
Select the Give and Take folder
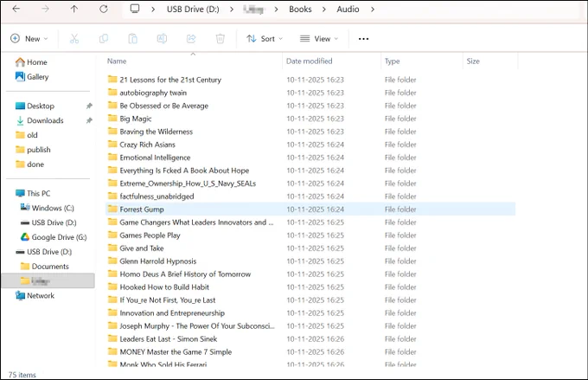(x=141, y=248)
